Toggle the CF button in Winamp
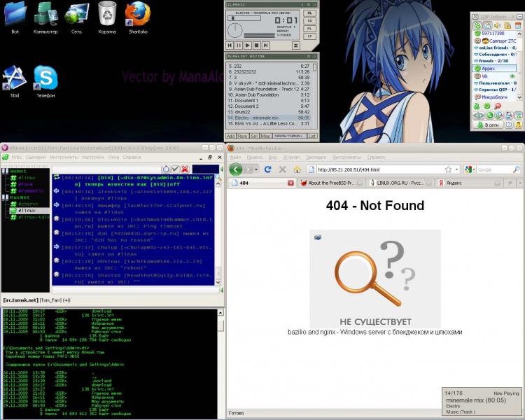The height and width of the screenshot is (420, 525). tap(309, 36)
